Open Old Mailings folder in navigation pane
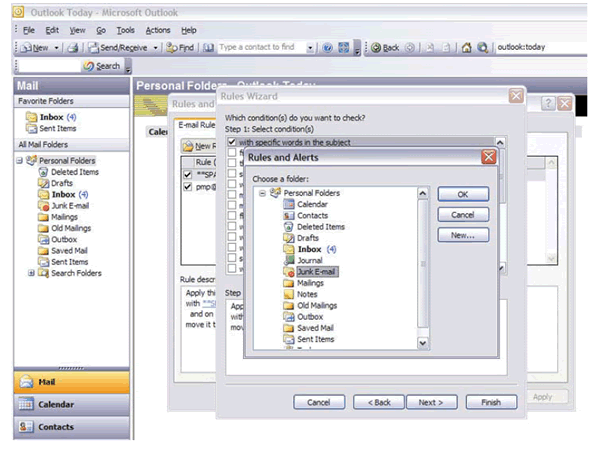 (x=65, y=228)
